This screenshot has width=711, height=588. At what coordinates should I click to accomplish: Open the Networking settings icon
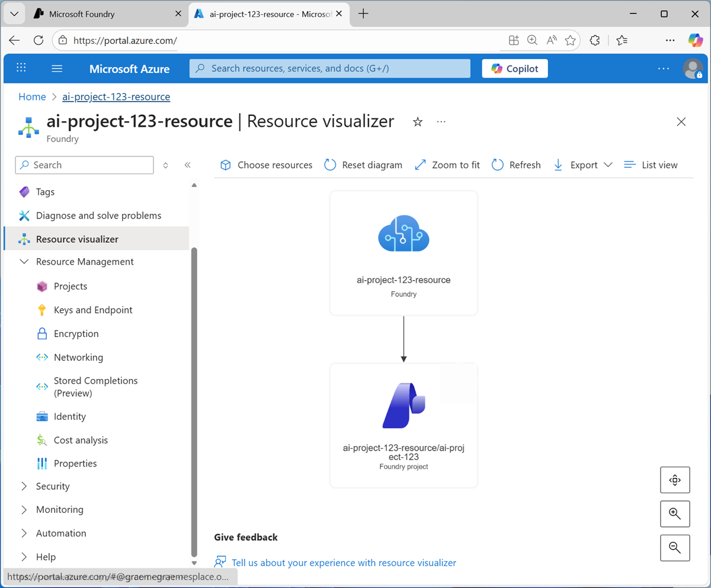coord(41,357)
